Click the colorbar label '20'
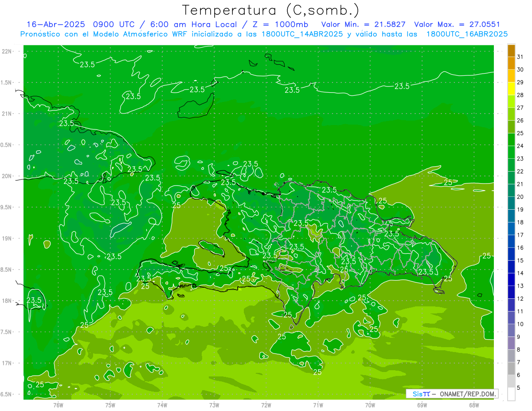Image resolution: width=532 pixels, height=411 pixels. tap(520, 197)
